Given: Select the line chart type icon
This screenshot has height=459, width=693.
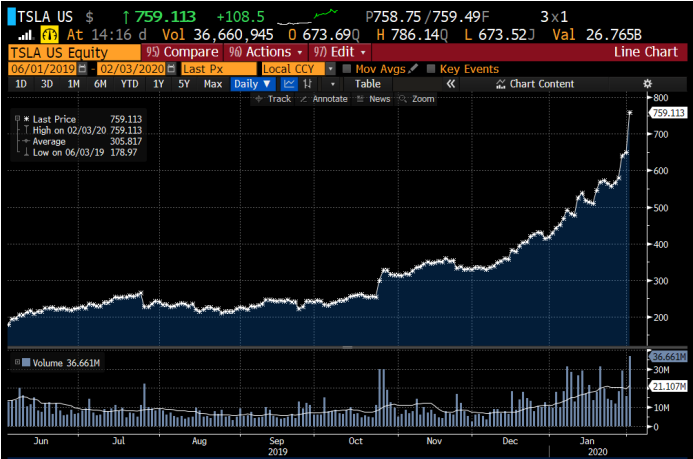Looking at the screenshot, I should pos(289,84).
